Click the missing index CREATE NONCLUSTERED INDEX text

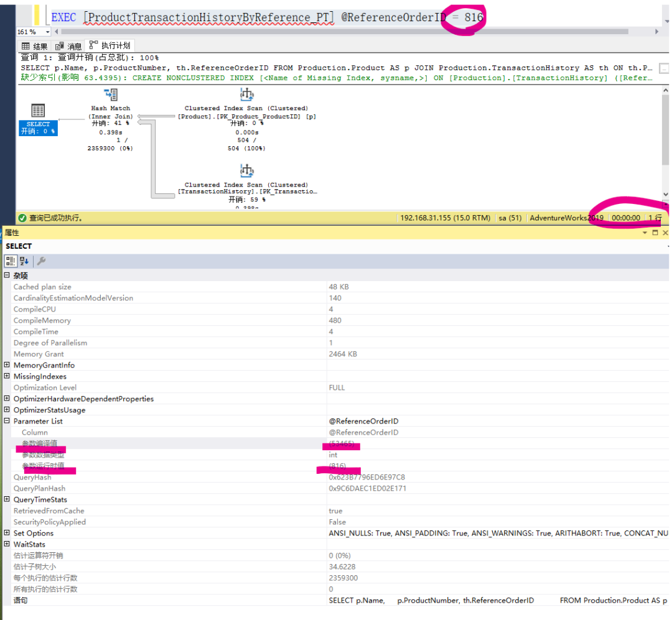337,78
